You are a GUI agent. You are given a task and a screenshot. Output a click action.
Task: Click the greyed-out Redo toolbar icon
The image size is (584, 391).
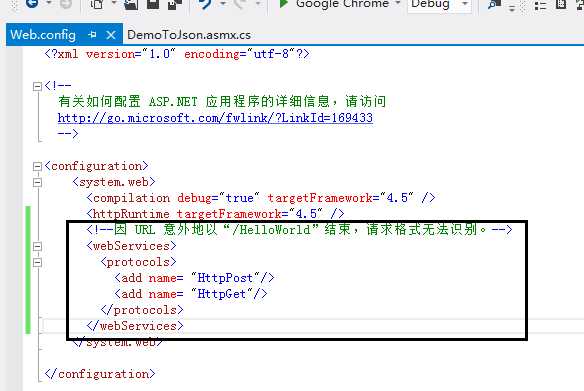pyautogui.click(x=241, y=4)
